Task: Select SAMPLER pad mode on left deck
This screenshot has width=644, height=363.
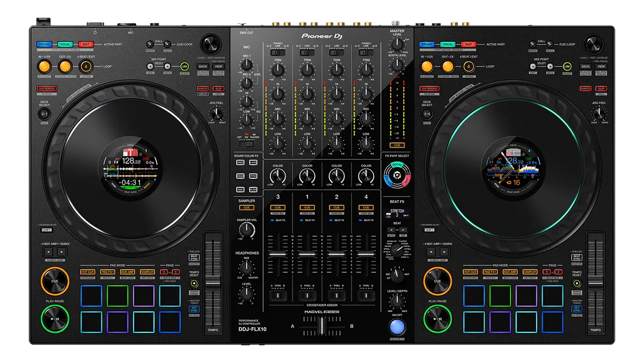Action: point(147,272)
